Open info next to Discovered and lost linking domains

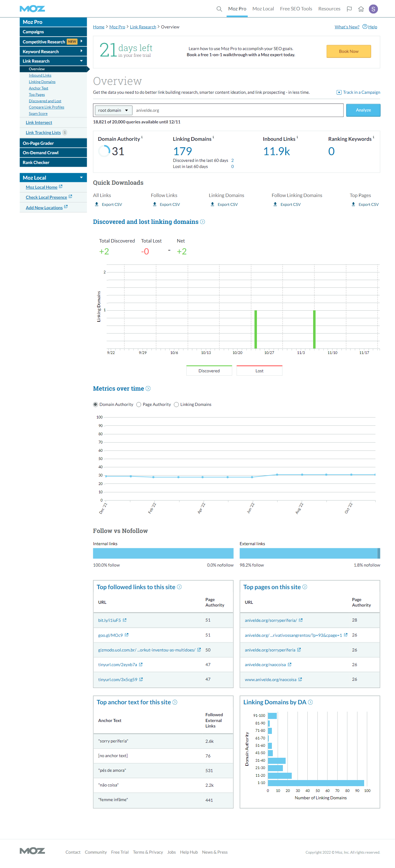202,222
